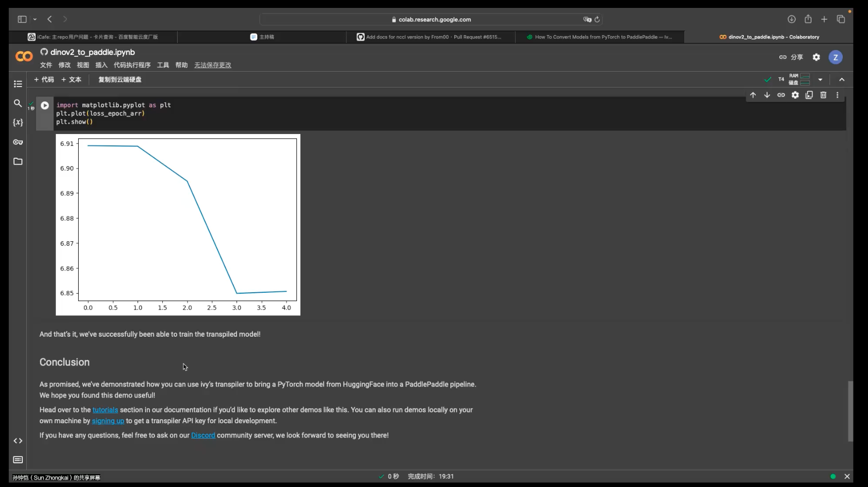Switch to the PyTorch to PaddlePaddle tab
The height and width of the screenshot is (487, 868).
point(599,37)
